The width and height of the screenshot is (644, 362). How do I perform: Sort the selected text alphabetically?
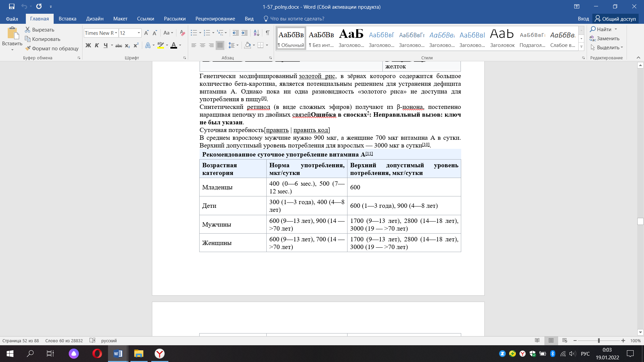(x=256, y=33)
